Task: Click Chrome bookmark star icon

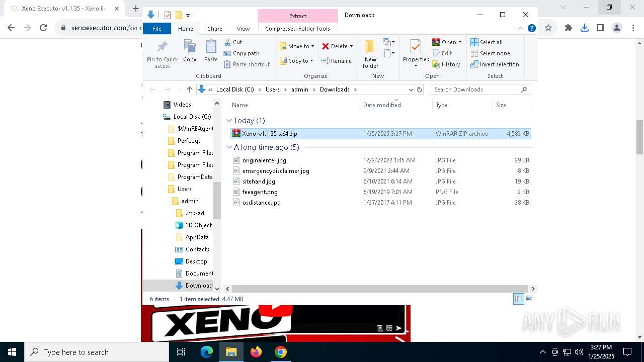Action: tap(548, 28)
